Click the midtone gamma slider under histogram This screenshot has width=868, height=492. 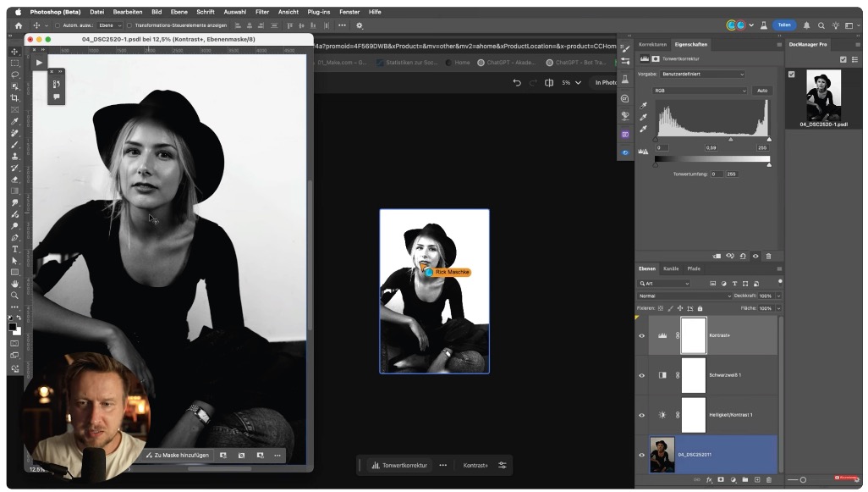[x=731, y=140]
